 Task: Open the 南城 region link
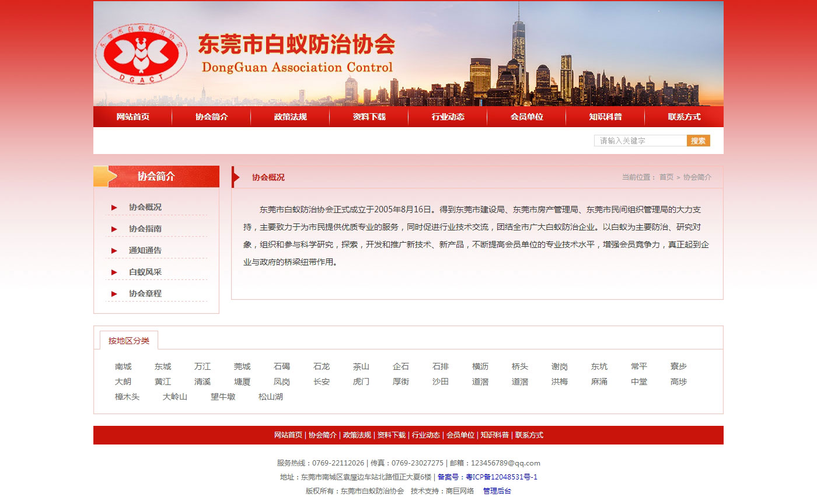click(x=123, y=367)
